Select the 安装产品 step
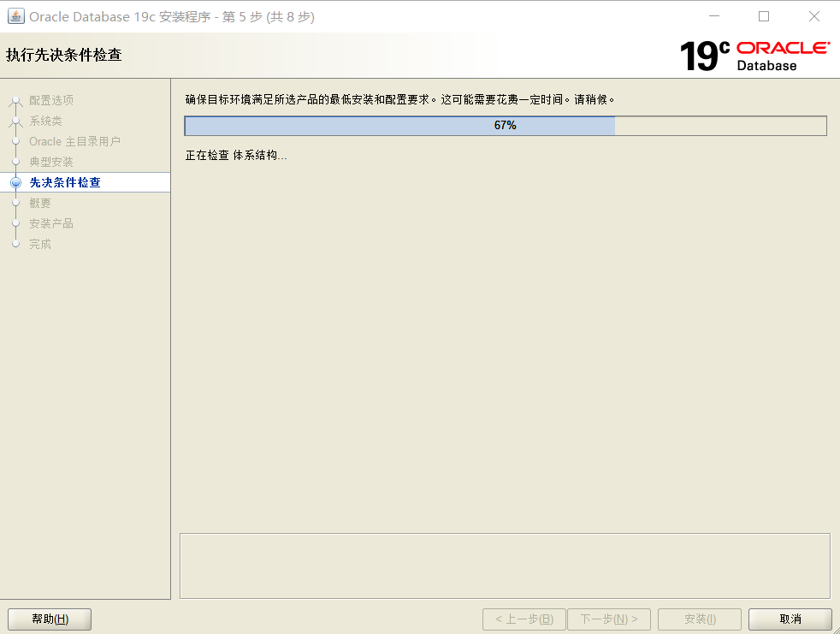 click(x=50, y=223)
